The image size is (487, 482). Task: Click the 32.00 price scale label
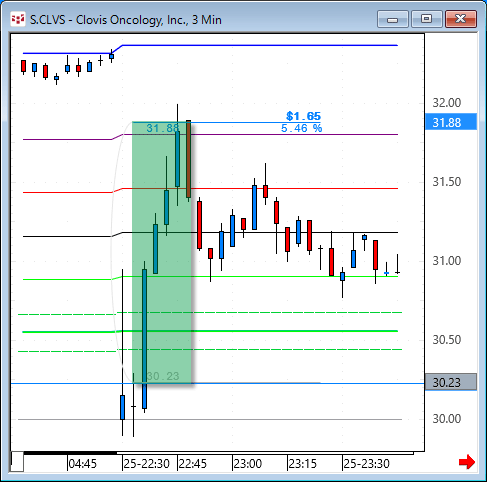tap(447, 103)
